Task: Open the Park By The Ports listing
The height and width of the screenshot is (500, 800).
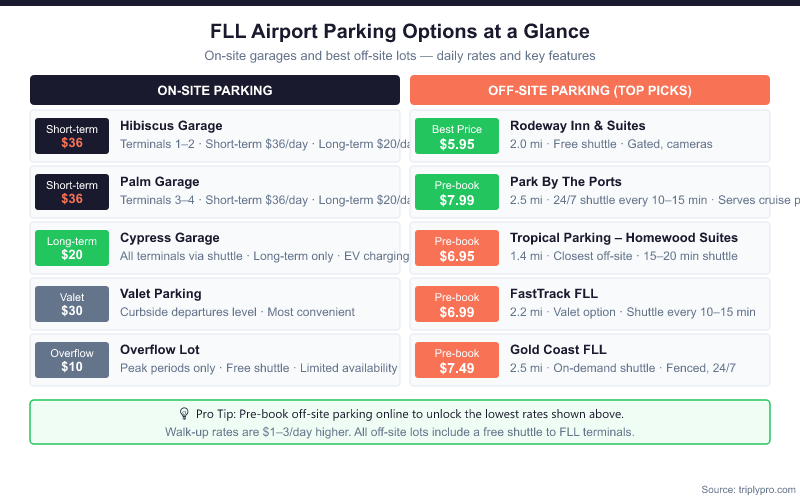Action: pyautogui.click(x=565, y=182)
